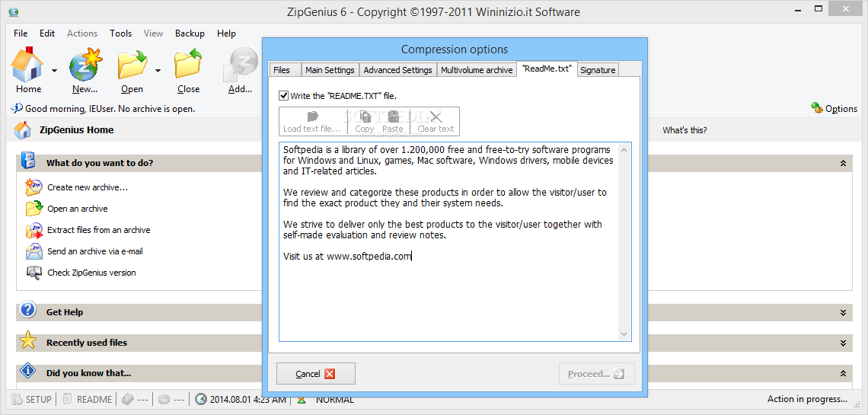
Task: Click the Add toolbar icon
Action: (x=241, y=65)
